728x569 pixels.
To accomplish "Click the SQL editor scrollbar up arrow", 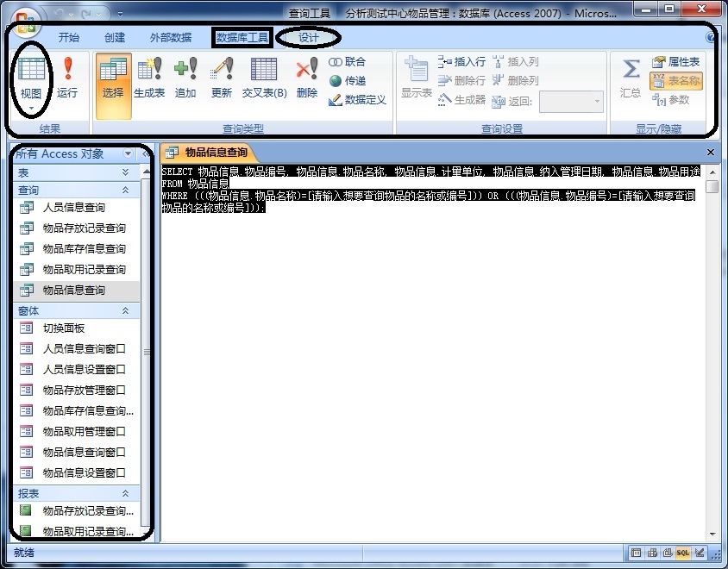I will click(x=712, y=172).
